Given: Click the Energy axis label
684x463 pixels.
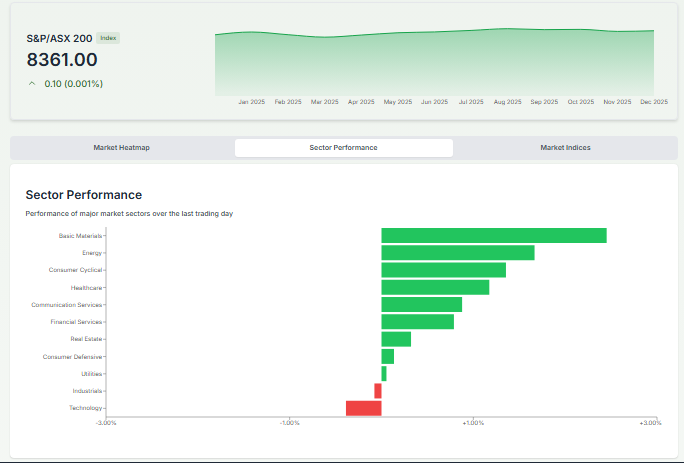Looking at the screenshot, I should click(x=92, y=253).
